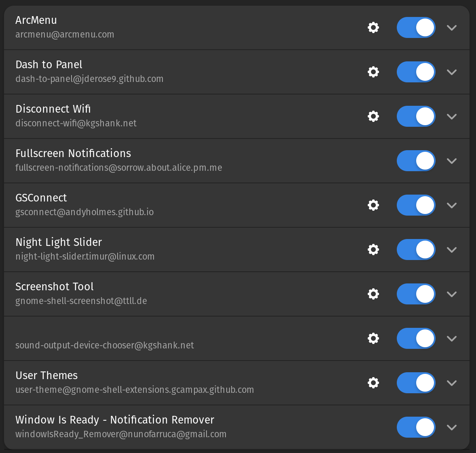The height and width of the screenshot is (453, 476).
Task: Open Night Light Slider settings gear
Action: coord(373,250)
